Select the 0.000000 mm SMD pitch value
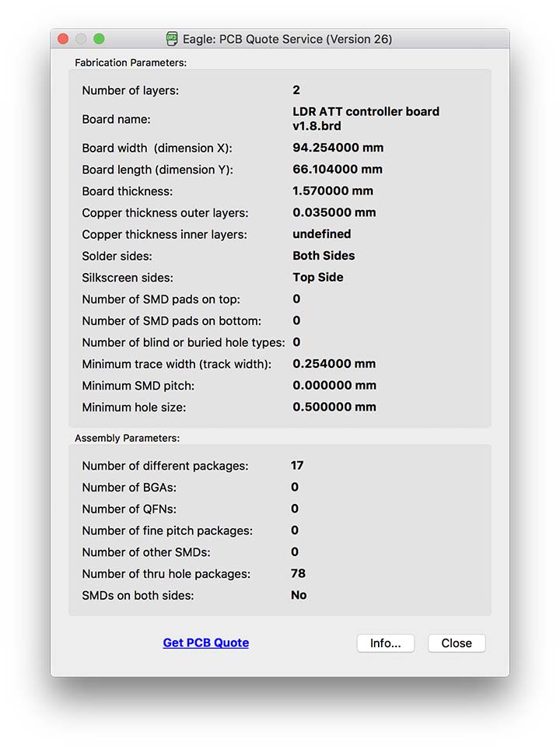Screen dimensions: 560x749 click(334, 385)
